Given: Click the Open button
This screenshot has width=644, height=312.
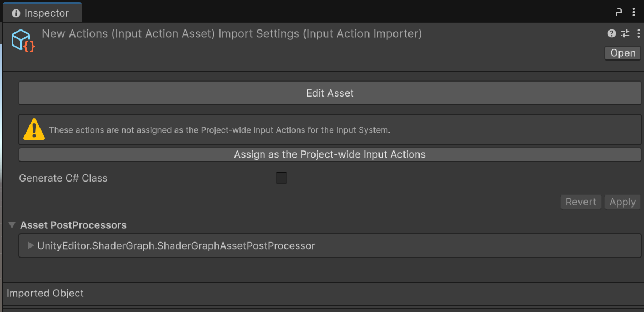Looking at the screenshot, I should point(622,53).
